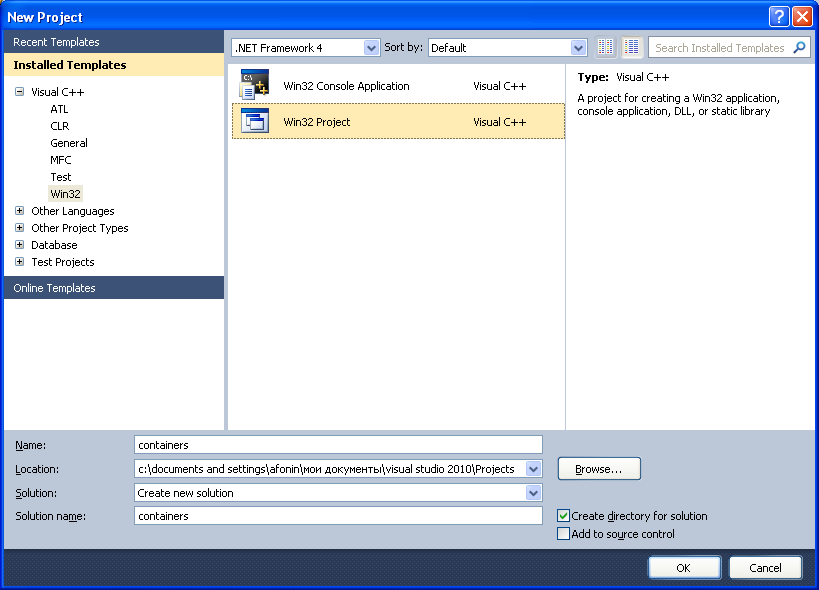Switch to small icons view
Screen dimensions: 819x590
click(x=605, y=48)
